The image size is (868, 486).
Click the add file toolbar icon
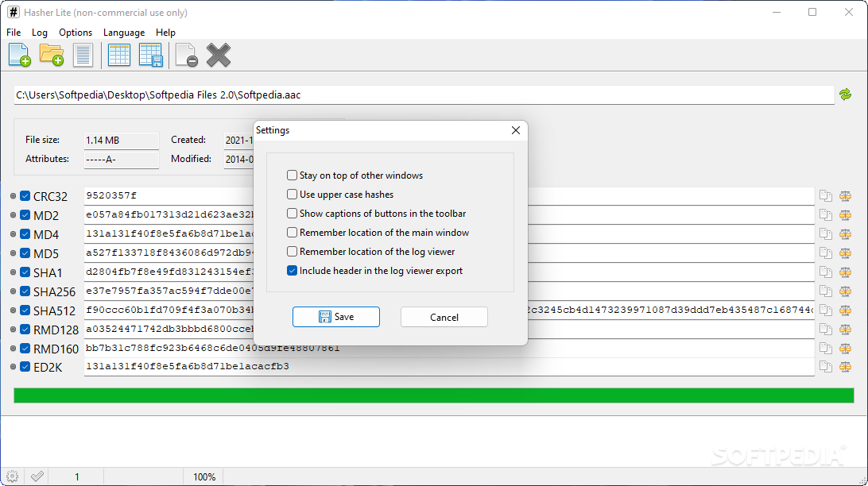20,55
